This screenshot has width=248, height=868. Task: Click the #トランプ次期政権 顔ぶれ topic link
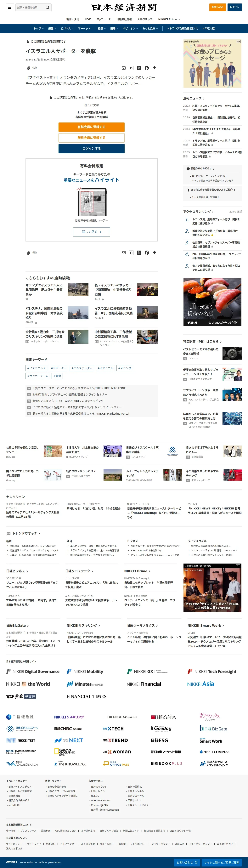pyautogui.click(x=182, y=29)
